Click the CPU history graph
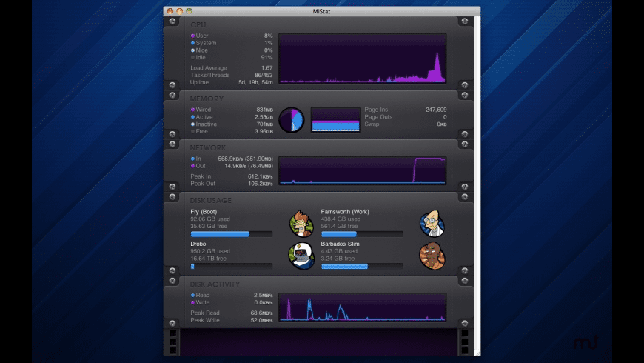Screen dimensions: 644x363 tap(363, 59)
